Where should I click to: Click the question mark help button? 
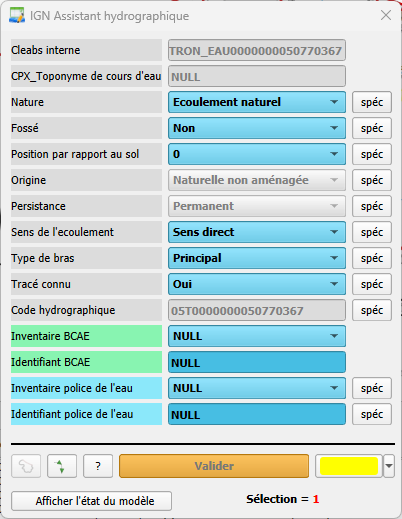(98, 466)
